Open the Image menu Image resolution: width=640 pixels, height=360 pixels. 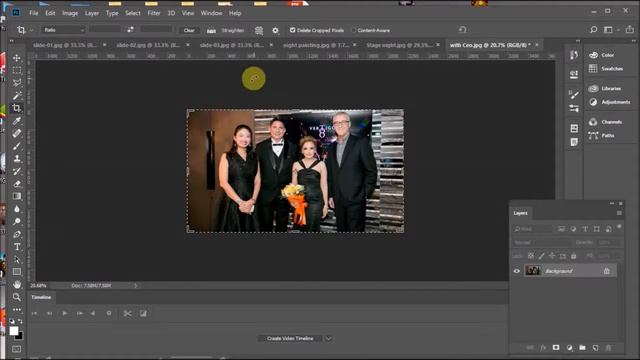(x=70, y=13)
